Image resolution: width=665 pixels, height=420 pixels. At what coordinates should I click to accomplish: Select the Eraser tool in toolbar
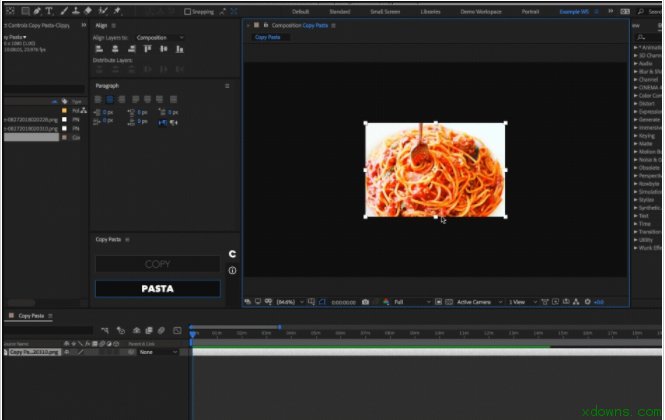pos(89,10)
